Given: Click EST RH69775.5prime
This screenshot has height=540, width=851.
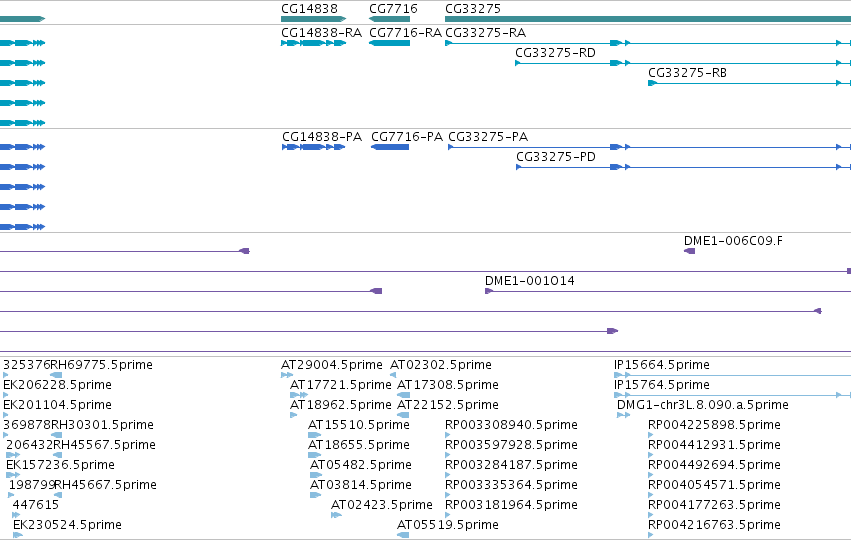Looking at the screenshot, I should [x=101, y=365].
